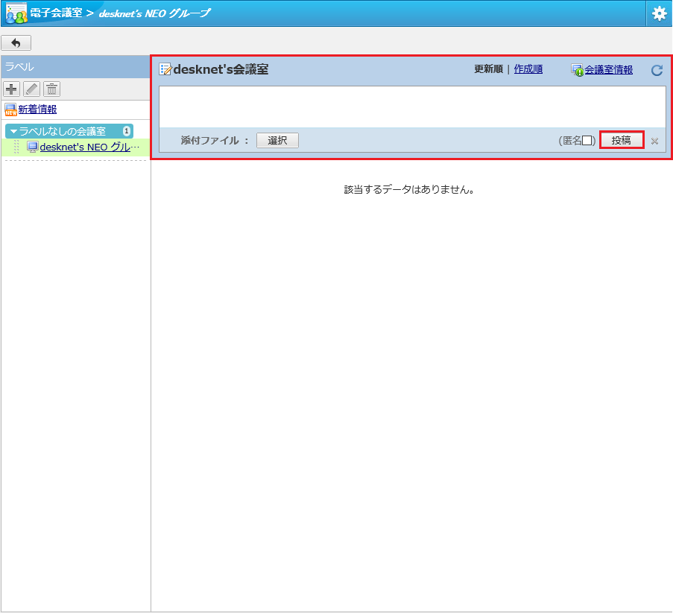Enable the 匿名 anonymous checkbox
This screenshot has height=616, width=673.
587,141
